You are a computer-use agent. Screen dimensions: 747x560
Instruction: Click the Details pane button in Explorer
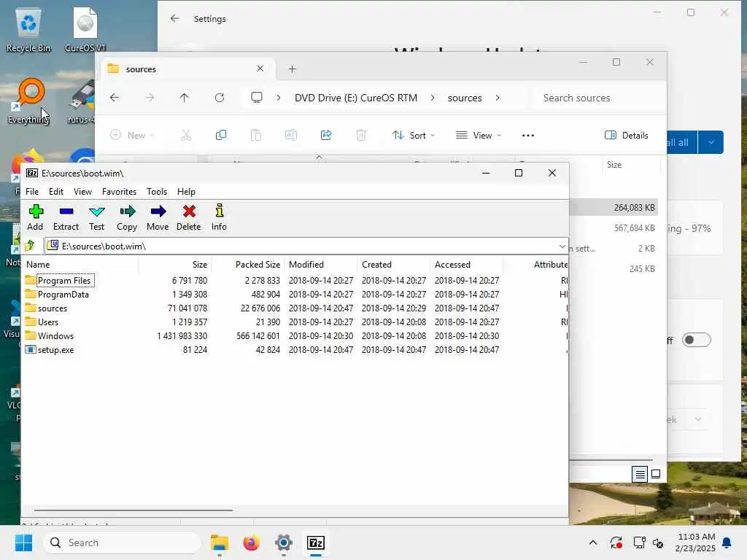pyautogui.click(x=626, y=135)
